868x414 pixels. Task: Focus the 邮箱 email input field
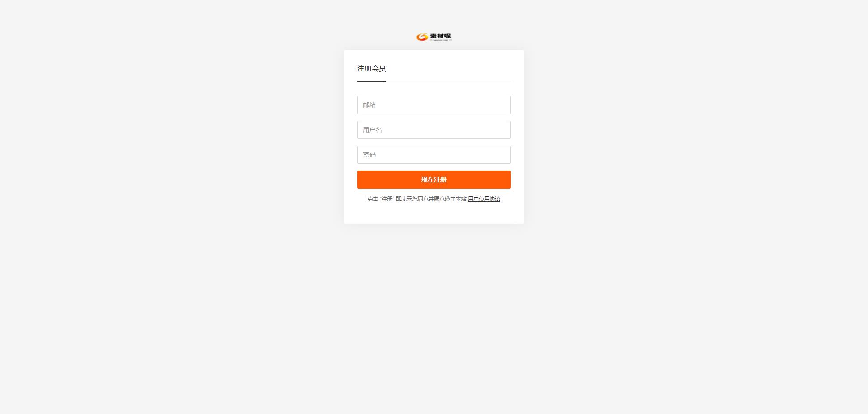[x=434, y=105]
